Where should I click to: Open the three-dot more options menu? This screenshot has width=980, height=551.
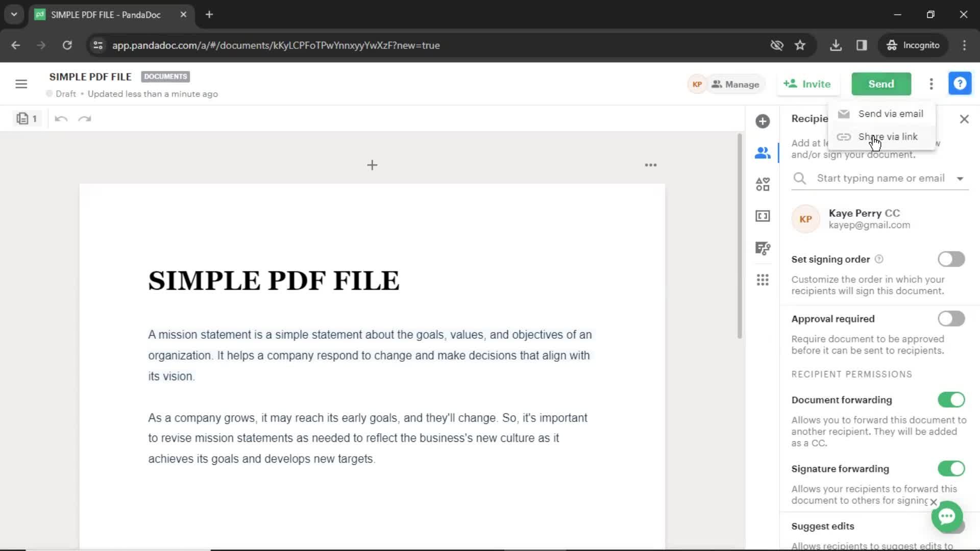932,84
